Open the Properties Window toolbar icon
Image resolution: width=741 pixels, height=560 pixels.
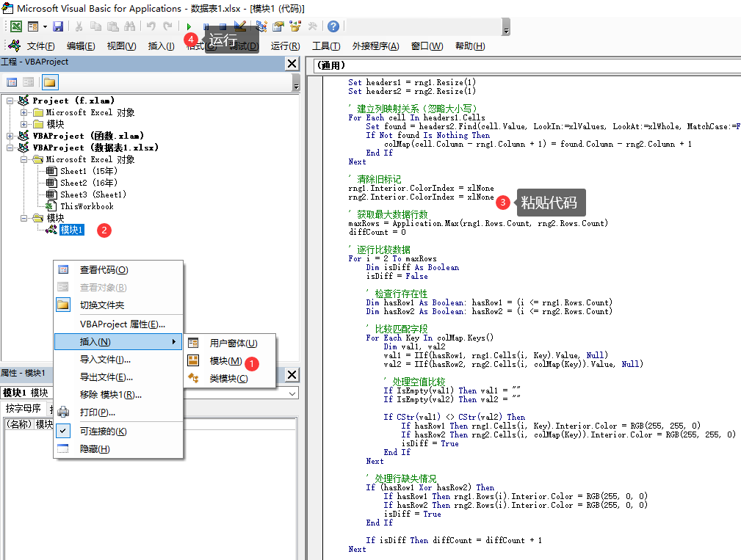click(x=278, y=26)
